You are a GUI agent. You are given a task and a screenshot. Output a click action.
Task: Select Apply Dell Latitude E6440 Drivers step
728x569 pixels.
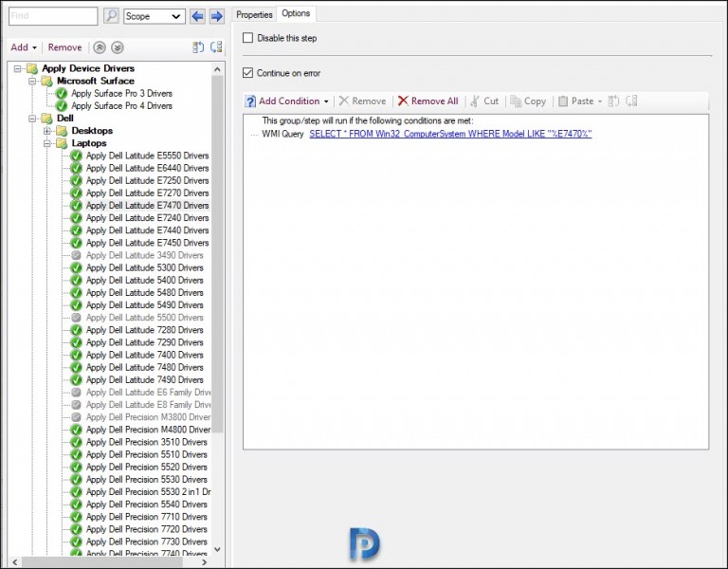[147, 168]
